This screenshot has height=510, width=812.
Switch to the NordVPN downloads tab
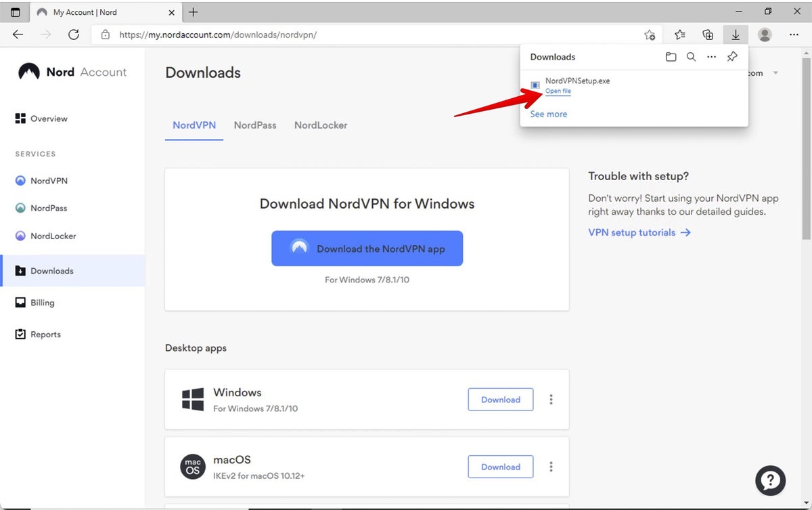coord(194,125)
